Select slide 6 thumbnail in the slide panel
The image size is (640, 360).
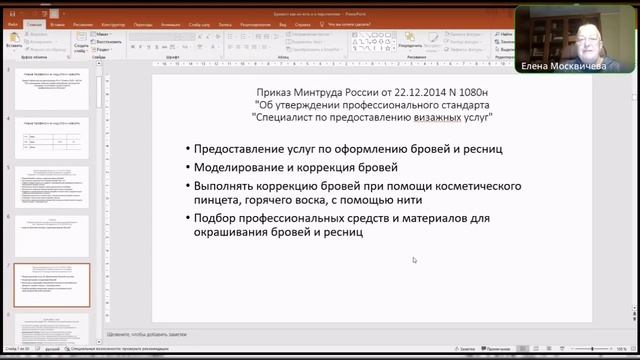click(x=51, y=236)
